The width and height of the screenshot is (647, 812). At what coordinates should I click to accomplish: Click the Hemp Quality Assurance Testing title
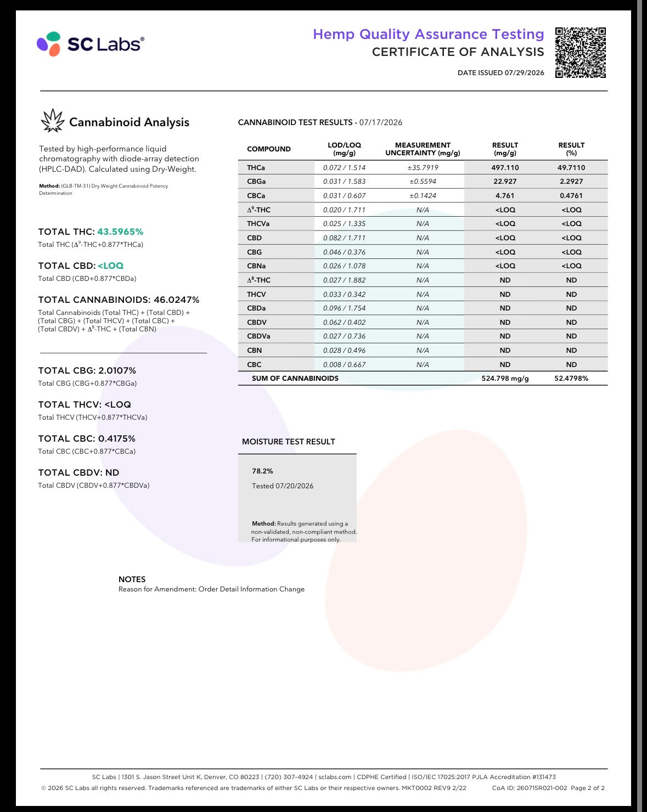(x=429, y=34)
